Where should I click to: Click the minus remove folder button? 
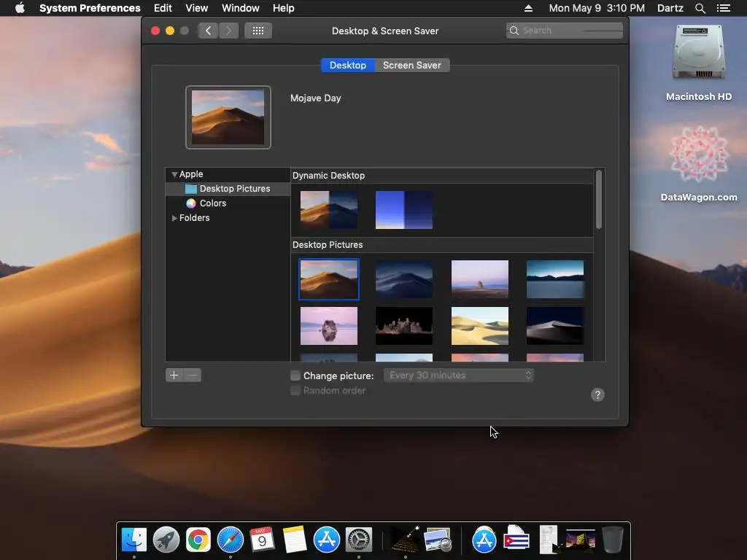point(193,376)
